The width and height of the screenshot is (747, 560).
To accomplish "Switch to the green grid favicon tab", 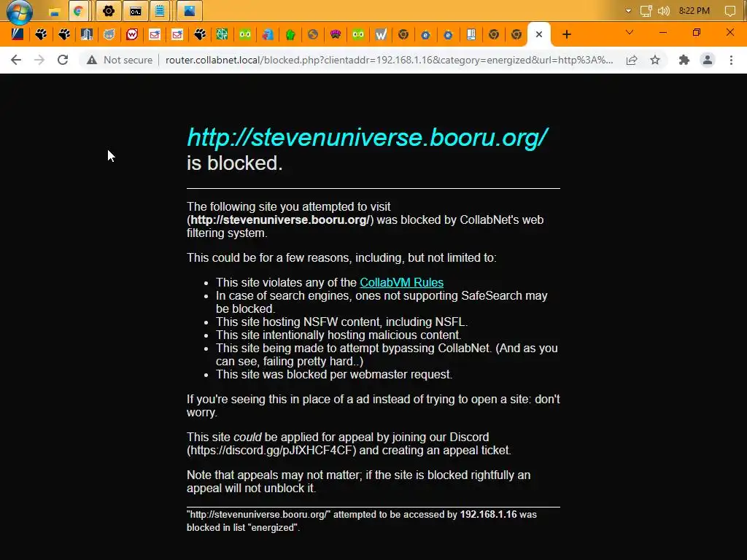I will [222, 34].
